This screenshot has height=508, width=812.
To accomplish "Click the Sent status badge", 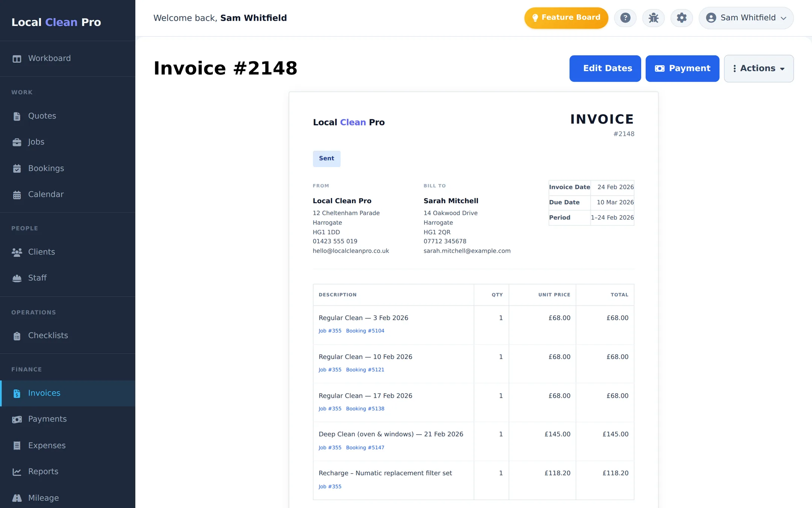I will click(x=327, y=158).
